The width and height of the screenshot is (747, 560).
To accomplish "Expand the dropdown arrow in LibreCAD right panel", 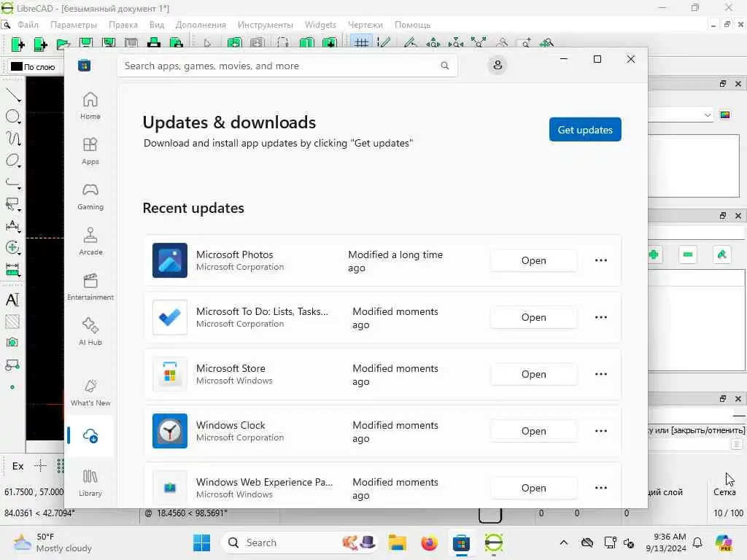I will coord(708,114).
